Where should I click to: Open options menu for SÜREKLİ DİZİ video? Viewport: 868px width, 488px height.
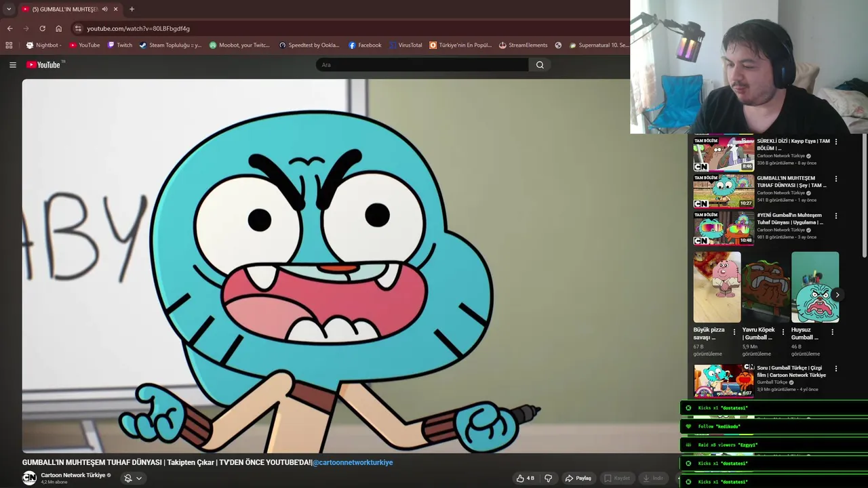(835, 142)
